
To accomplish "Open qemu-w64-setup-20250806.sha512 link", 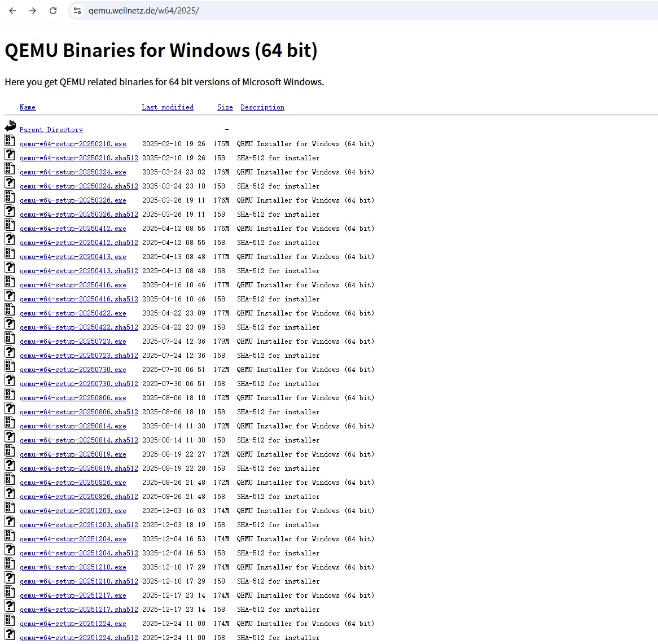I will [x=78, y=412].
